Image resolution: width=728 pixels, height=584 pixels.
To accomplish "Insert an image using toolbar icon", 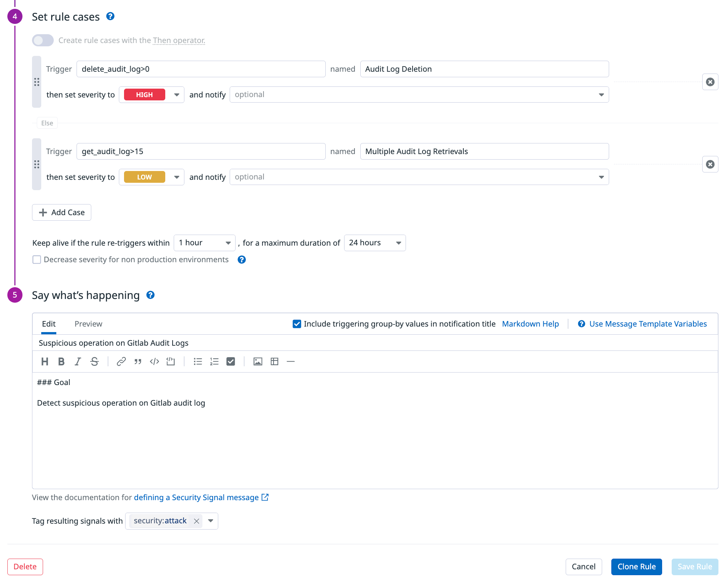I will pyautogui.click(x=258, y=362).
